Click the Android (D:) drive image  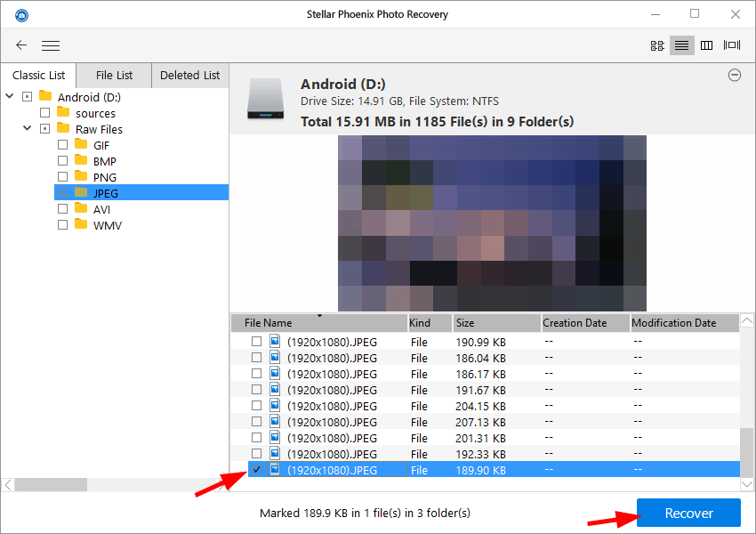pyautogui.click(x=265, y=99)
